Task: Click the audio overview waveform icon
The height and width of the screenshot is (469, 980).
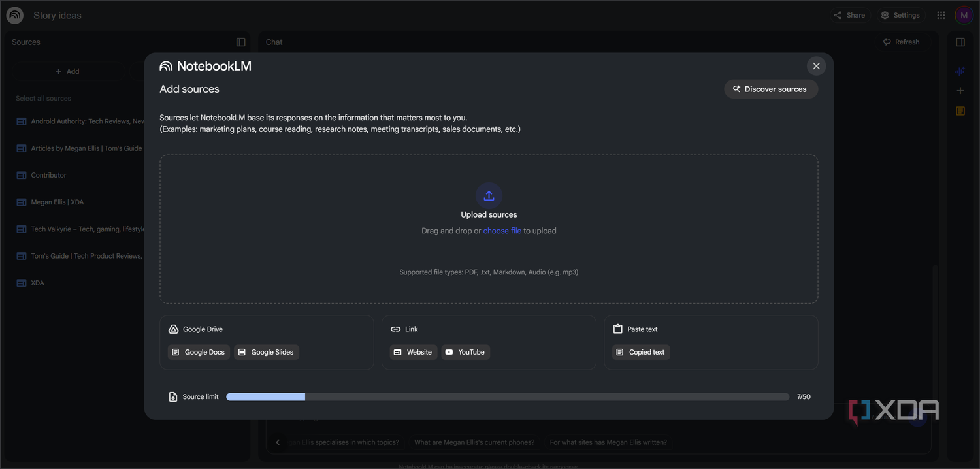Action: point(960,71)
